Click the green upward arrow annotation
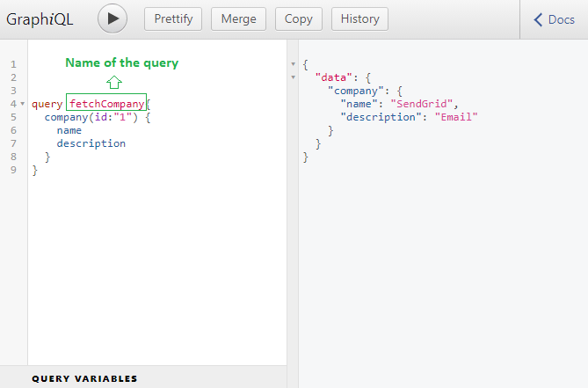The width and height of the screenshot is (588, 388). pyautogui.click(x=113, y=82)
